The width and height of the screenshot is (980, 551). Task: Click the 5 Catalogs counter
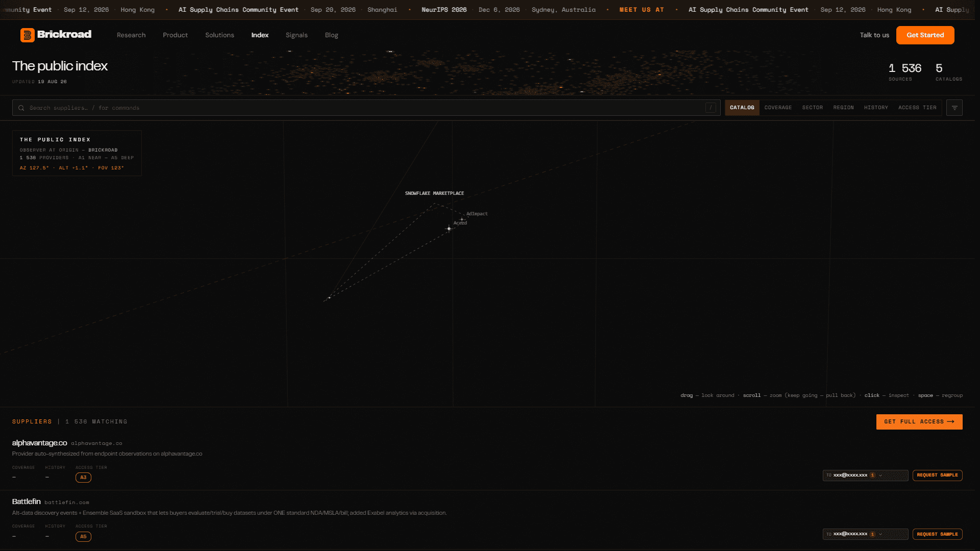click(948, 72)
